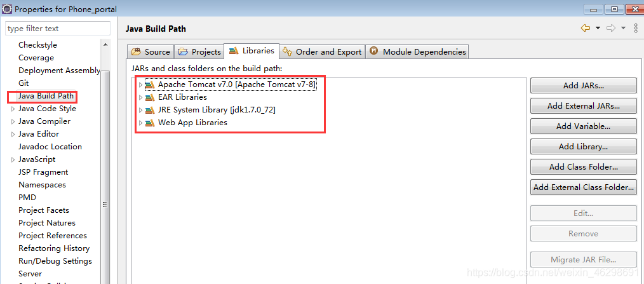Viewport: 644px width, 284px height.
Task: Select Deployment Assembly in the list
Action: click(x=59, y=71)
